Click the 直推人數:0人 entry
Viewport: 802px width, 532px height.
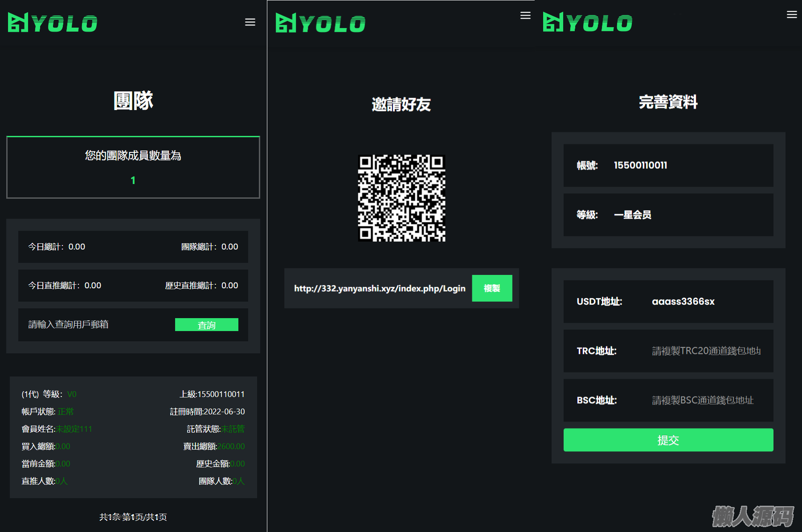coord(45,481)
